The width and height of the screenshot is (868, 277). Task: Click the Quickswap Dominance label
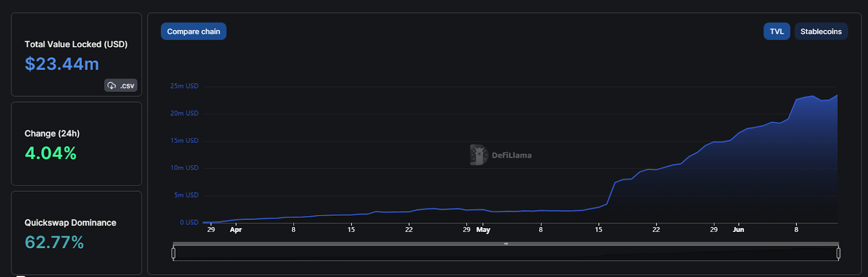click(x=71, y=223)
